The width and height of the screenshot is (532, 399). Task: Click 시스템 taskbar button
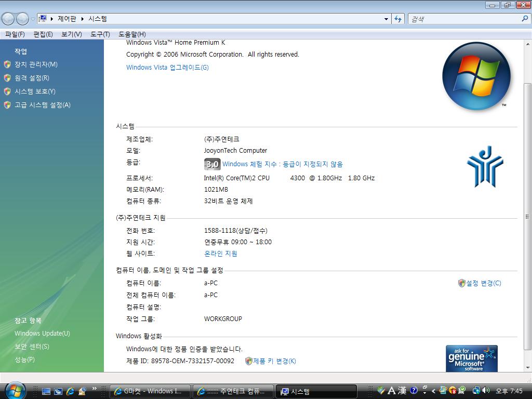tap(316, 391)
